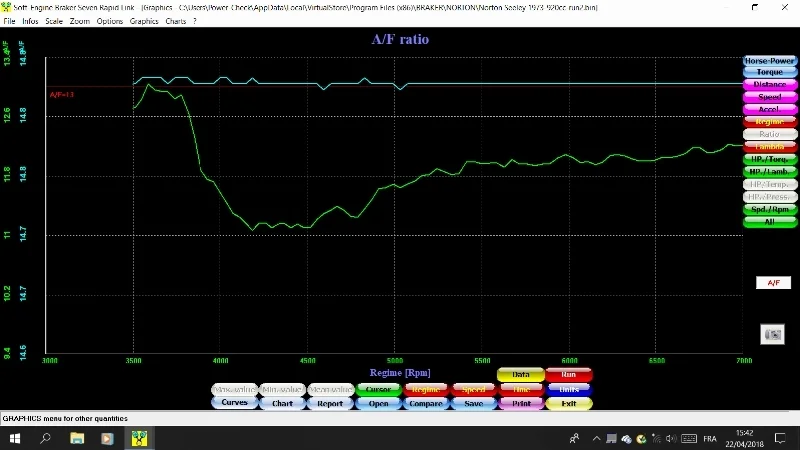The width and height of the screenshot is (800, 450).
Task: Click the help question mark menu
Action: point(194,21)
